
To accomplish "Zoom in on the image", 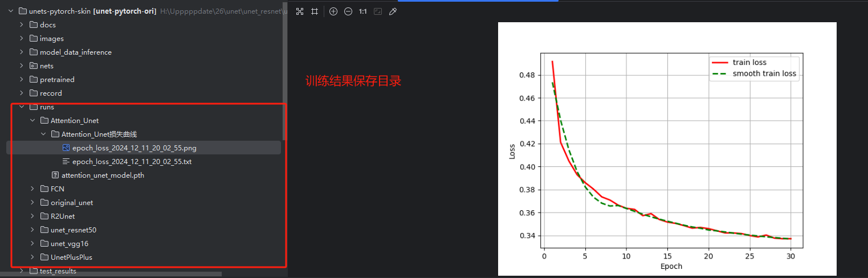I will (333, 11).
